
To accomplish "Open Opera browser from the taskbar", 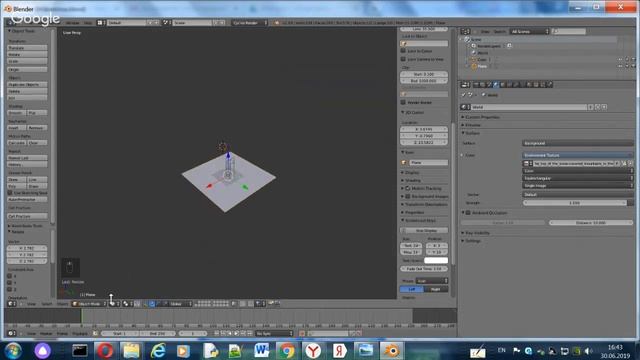I will click(105, 351).
